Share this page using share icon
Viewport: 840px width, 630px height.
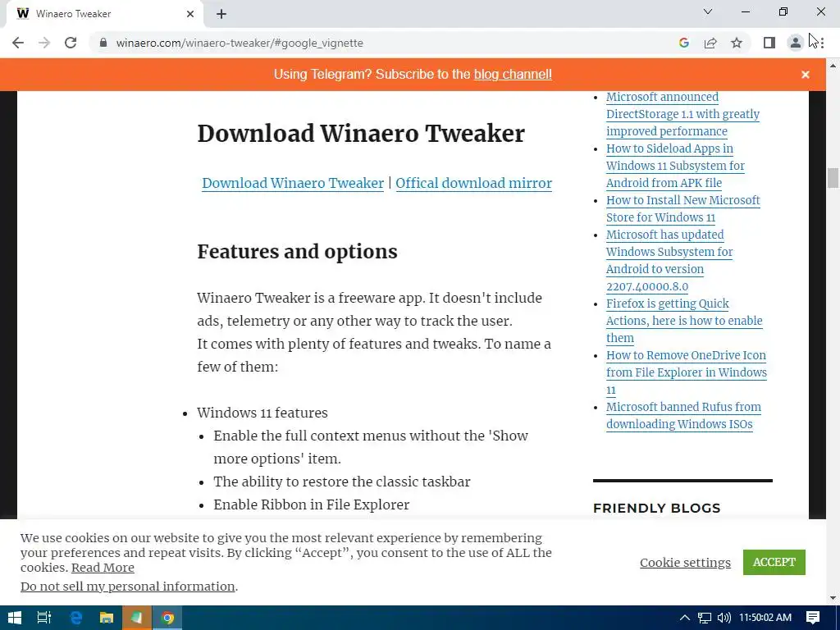710,43
